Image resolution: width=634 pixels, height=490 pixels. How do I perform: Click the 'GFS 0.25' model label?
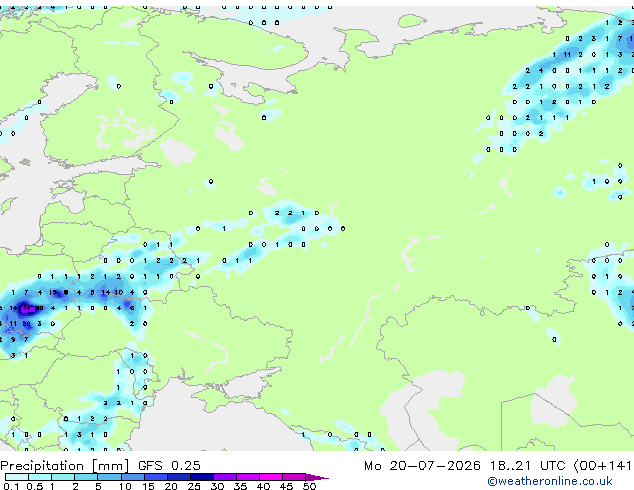pos(169,466)
